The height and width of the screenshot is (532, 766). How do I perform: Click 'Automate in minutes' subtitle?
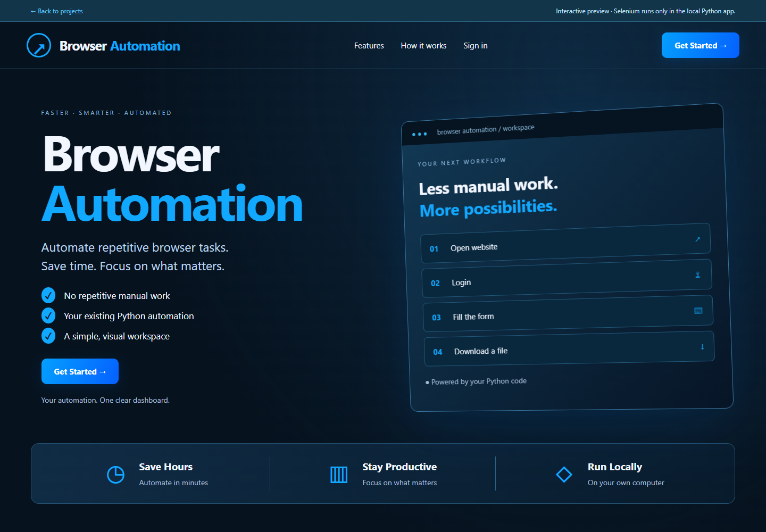point(173,483)
